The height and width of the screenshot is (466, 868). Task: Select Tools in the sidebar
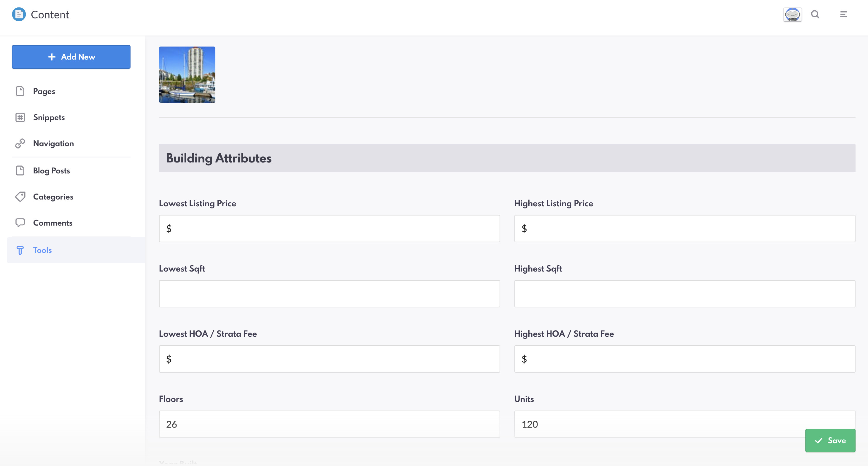(x=42, y=250)
